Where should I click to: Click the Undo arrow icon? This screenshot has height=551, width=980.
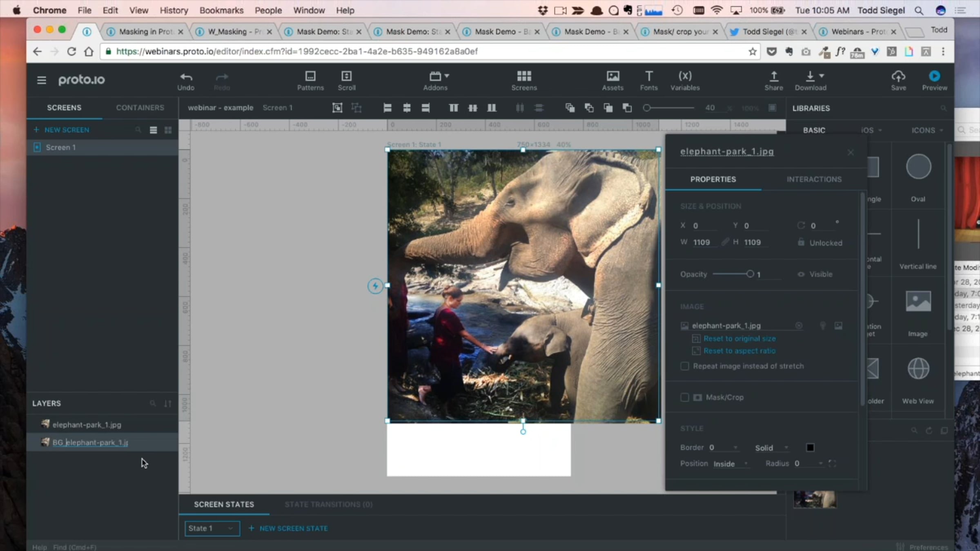point(186,77)
